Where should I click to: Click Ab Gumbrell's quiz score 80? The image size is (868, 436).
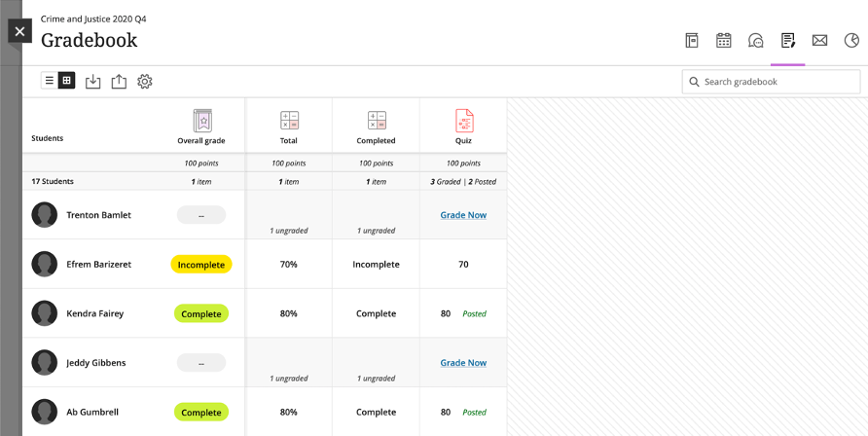click(446, 413)
